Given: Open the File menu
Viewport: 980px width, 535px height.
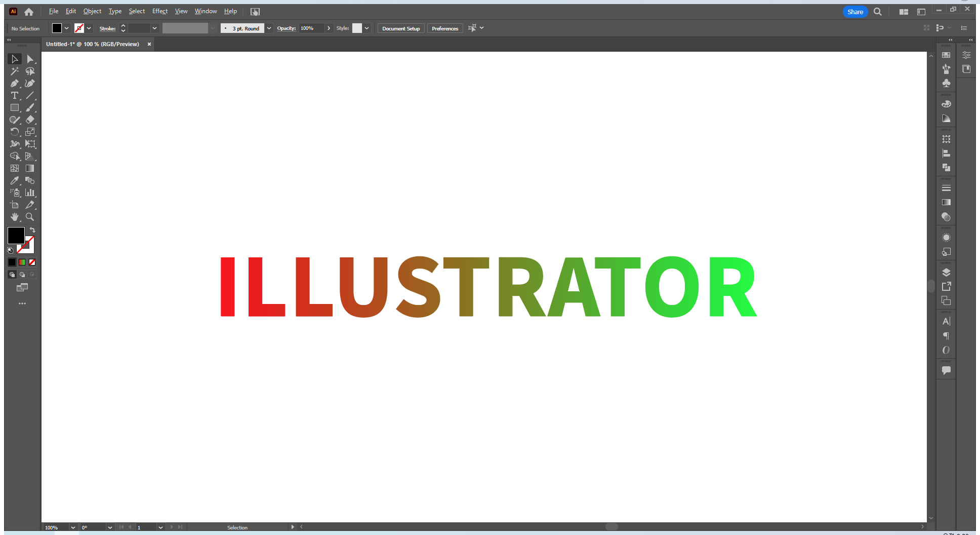Looking at the screenshot, I should pyautogui.click(x=54, y=11).
